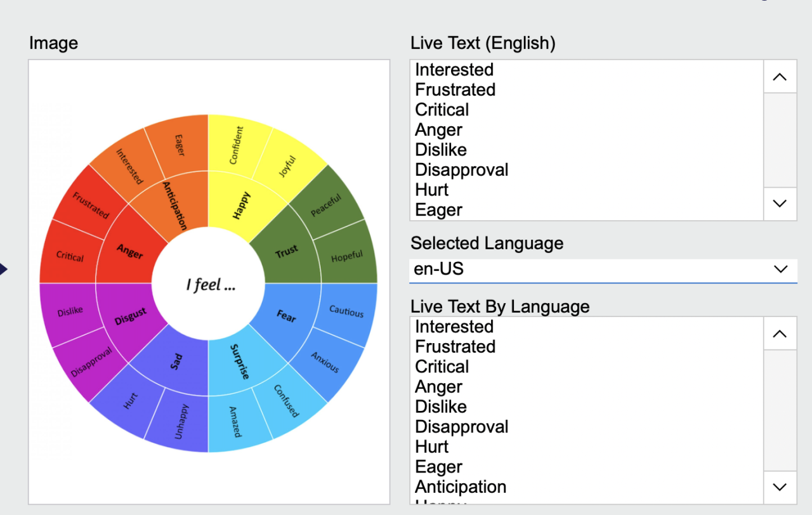Click the 'Surprise' segment on the wheel
The width and height of the screenshot is (812, 515).
coord(240,361)
